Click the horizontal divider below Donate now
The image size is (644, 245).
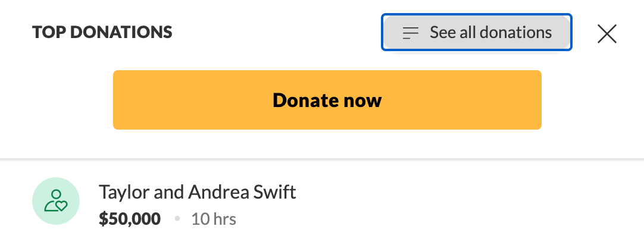point(321,159)
